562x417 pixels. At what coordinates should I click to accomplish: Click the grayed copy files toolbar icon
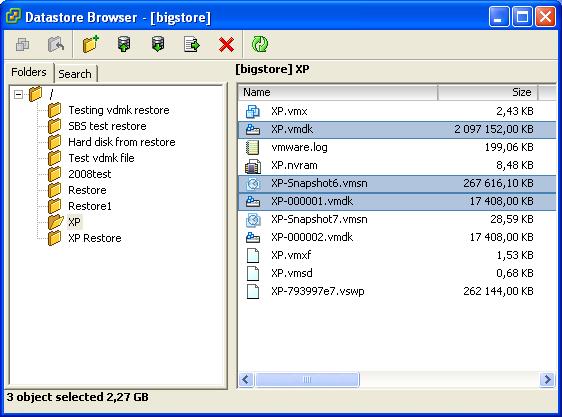[22, 45]
